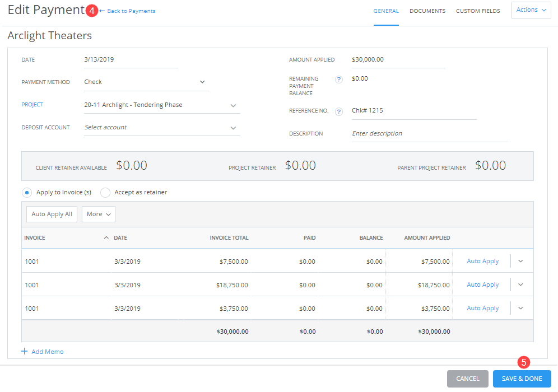This screenshot has width=558, height=392.
Task: Open the Project dropdown for Arclight Tendering Phase
Action: [x=234, y=104]
